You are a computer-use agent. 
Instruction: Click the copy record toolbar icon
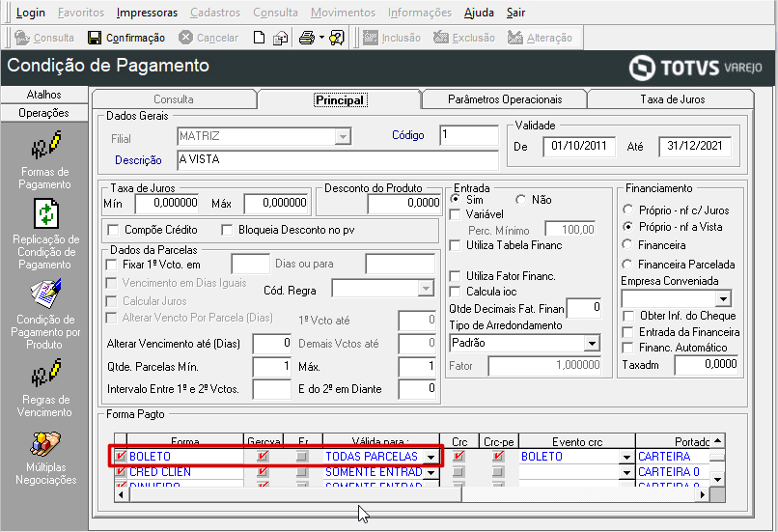pyautogui.click(x=281, y=38)
